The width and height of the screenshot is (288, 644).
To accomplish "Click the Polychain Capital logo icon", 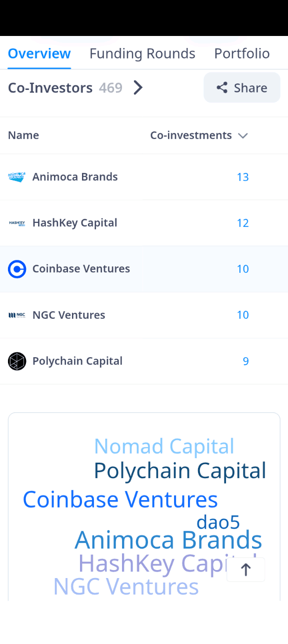I will 17,361.
